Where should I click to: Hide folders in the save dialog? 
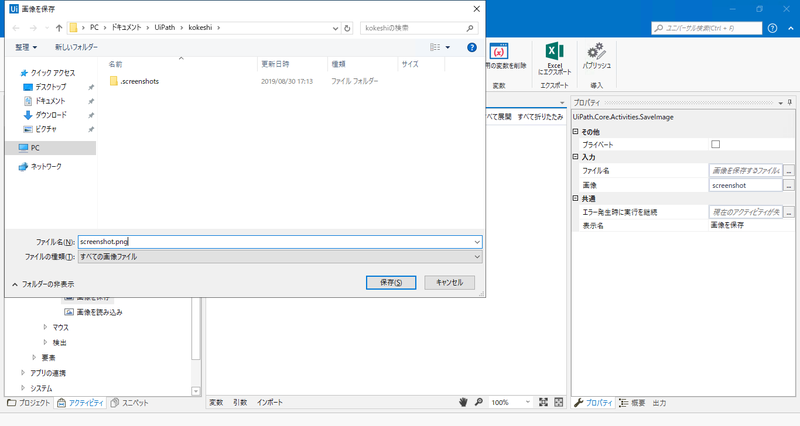(43, 284)
